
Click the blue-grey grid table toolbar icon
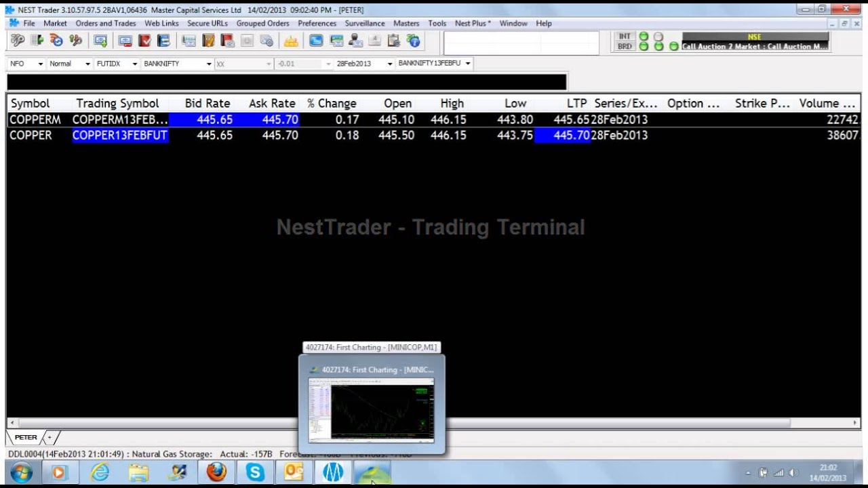pos(189,41)
